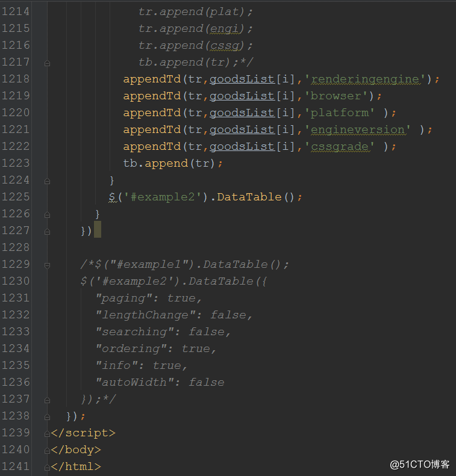Click "autoWidth": false option
Viewport: 456px width, 476px height.
pyautogui.click(x=160, y=383)
